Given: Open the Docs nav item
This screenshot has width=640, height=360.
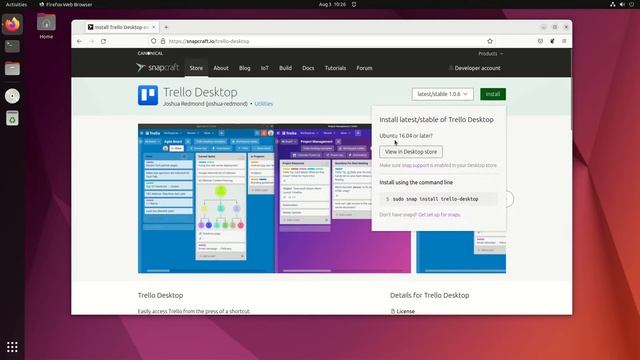Looking at the screenshot, I should point(308,68).
